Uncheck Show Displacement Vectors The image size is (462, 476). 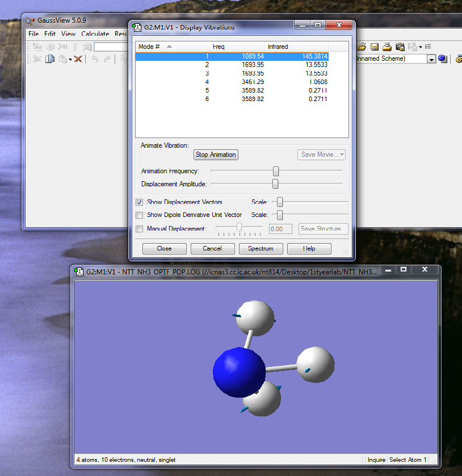(x=140, y=202)
